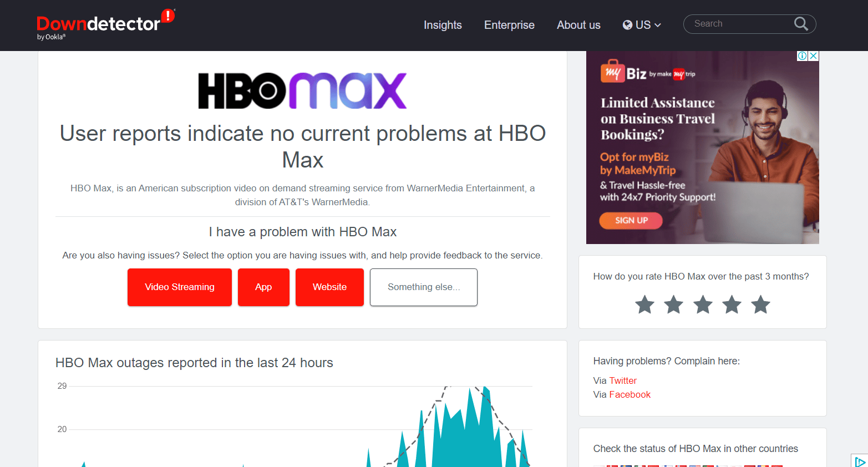Click the Downdetector logo
Screen dimensions: 868x467
(105, 24)
